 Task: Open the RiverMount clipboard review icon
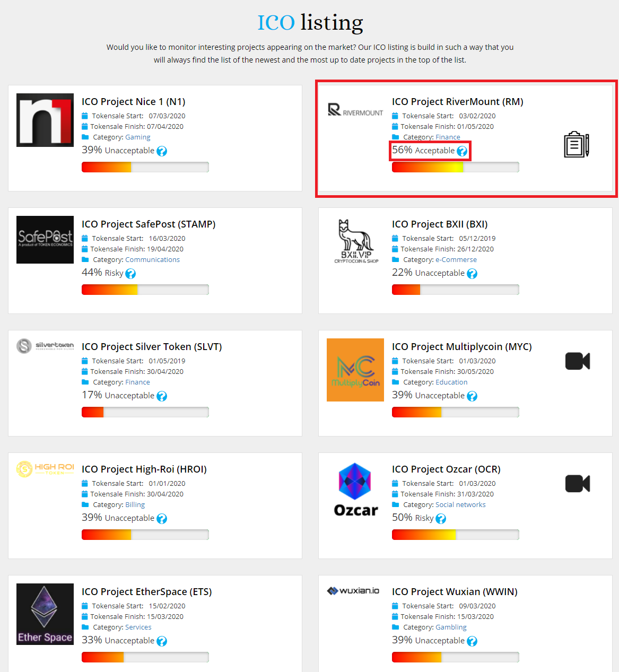click(577, 144)
